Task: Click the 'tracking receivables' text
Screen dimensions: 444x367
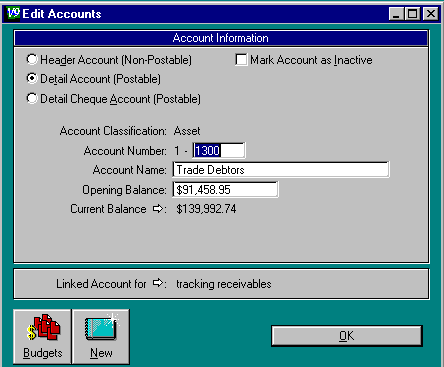Action: point(224,284)
